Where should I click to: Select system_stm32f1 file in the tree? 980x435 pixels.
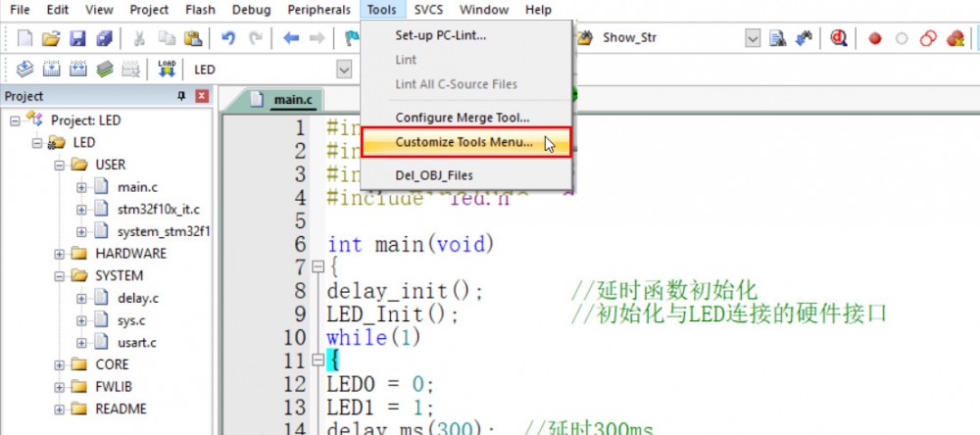coord(163,231)
